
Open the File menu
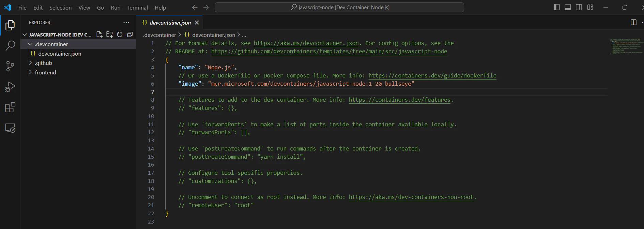[22, 8]
